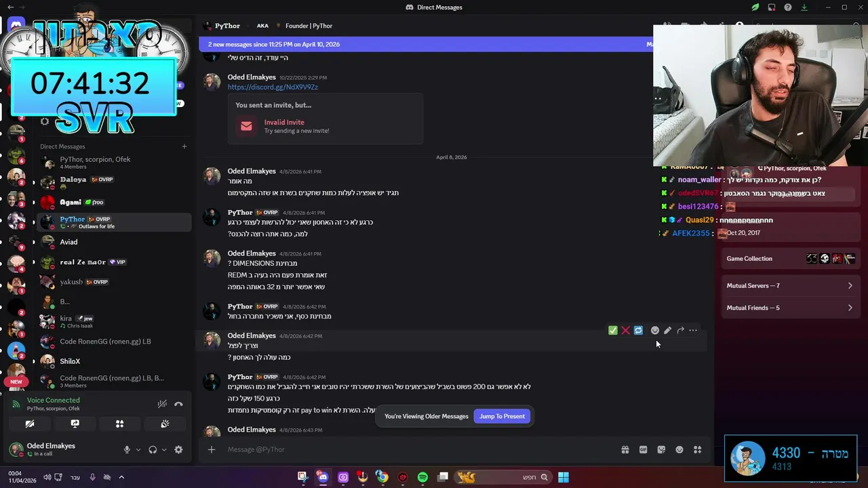
Task: Send a gift with the gift icon
Action: 625,449
